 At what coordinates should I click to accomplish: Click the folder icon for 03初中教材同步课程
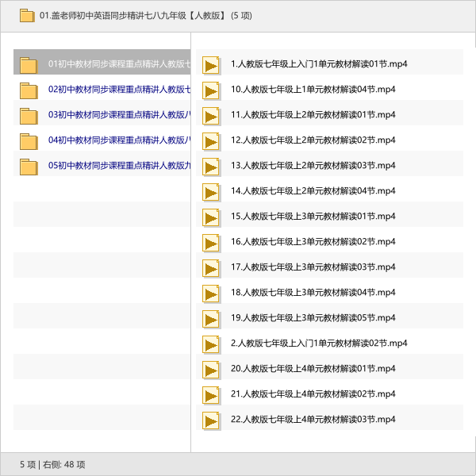point(29,115)
